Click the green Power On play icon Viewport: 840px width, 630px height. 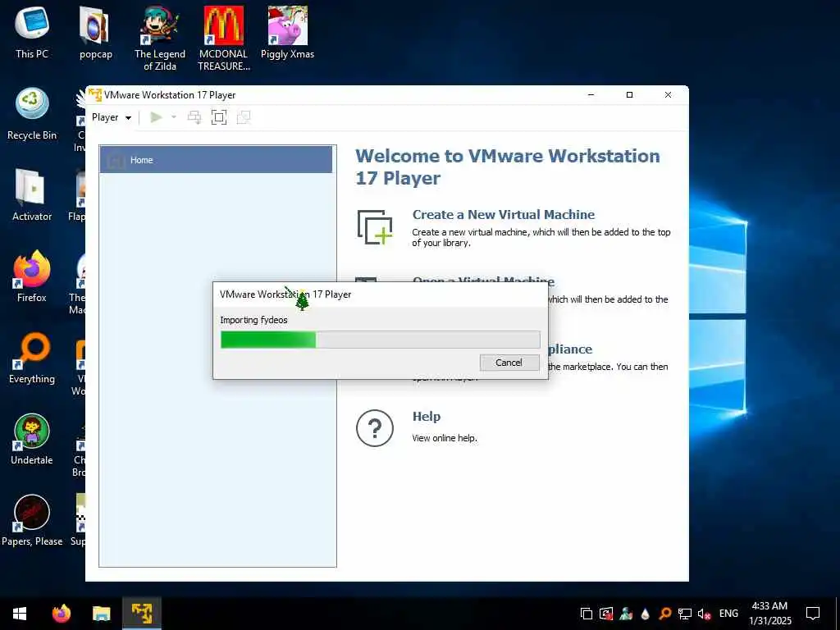(x=156, y=117)
